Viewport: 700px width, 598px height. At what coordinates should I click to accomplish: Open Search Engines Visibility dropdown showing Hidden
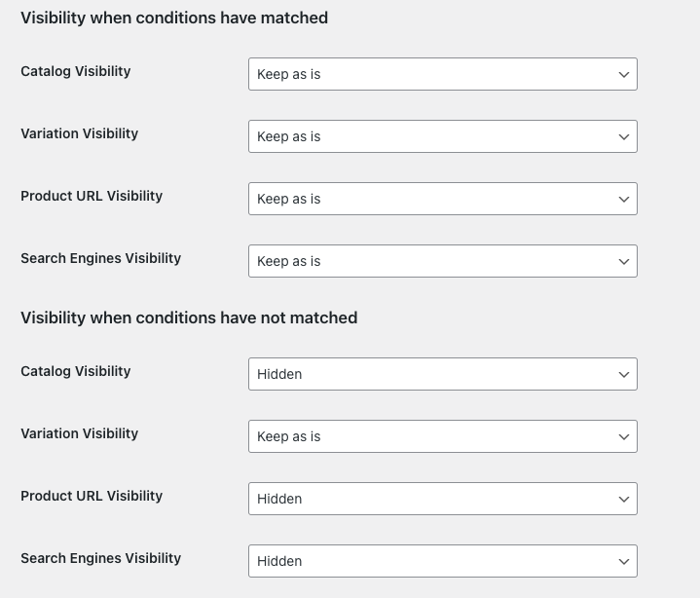click(442, 561)
